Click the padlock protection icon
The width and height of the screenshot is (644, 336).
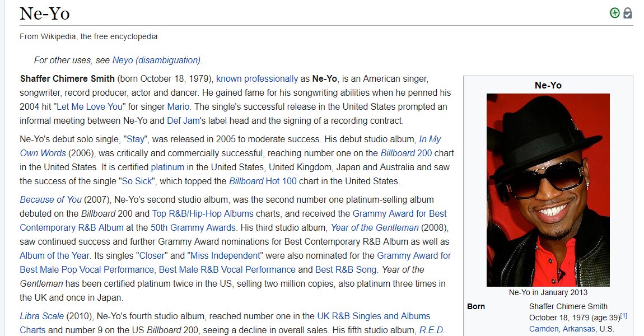click(x=628, y=13)
